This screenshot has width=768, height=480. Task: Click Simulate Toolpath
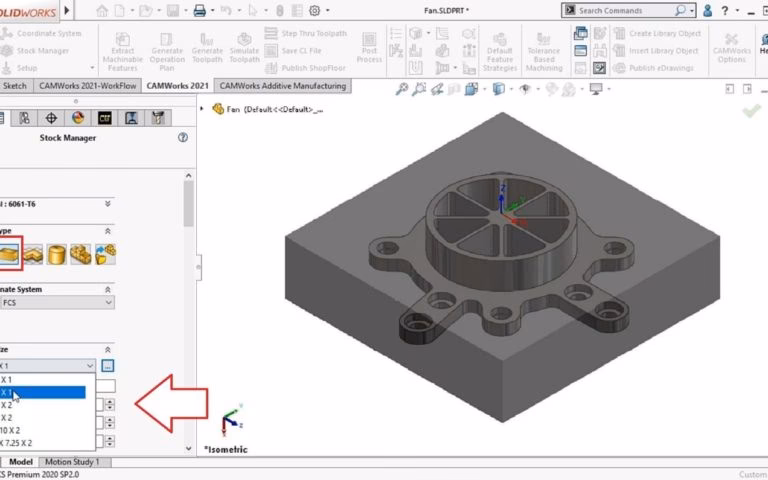pyautogui.click(x=244, y=47)
